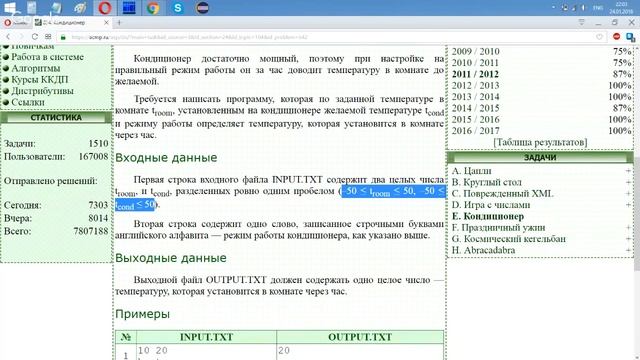Click plus mark beside H. Abracadabra
This screenshot has height=360, width=640.
point(628,250)
